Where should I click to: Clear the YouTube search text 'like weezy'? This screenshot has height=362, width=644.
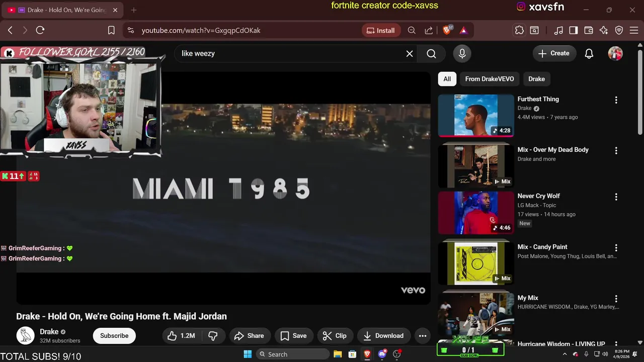(x=410, y=53)
